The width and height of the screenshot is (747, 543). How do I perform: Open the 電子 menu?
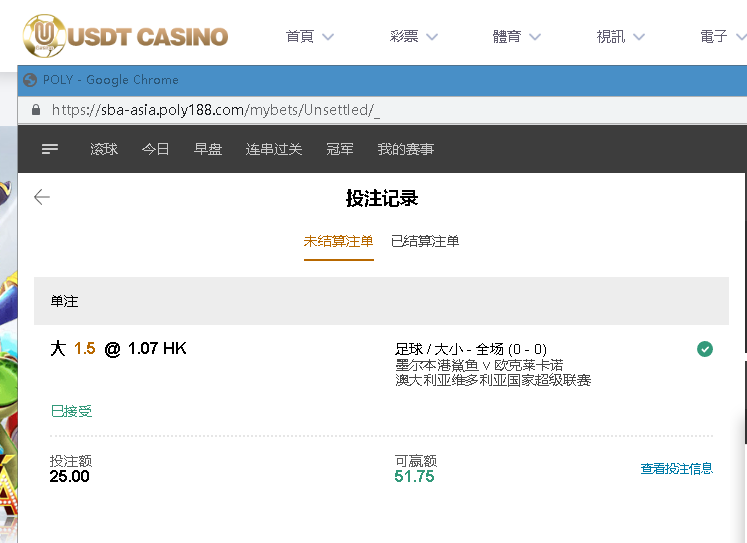723,36
